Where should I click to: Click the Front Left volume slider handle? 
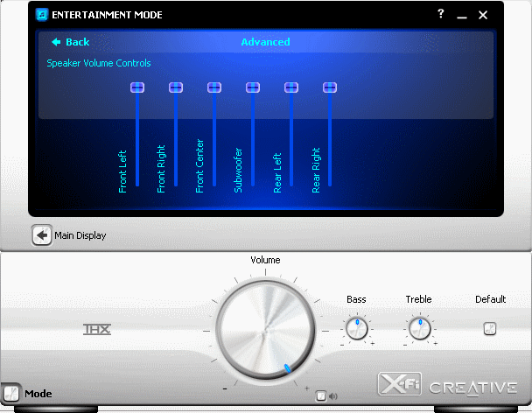[137, 87]
